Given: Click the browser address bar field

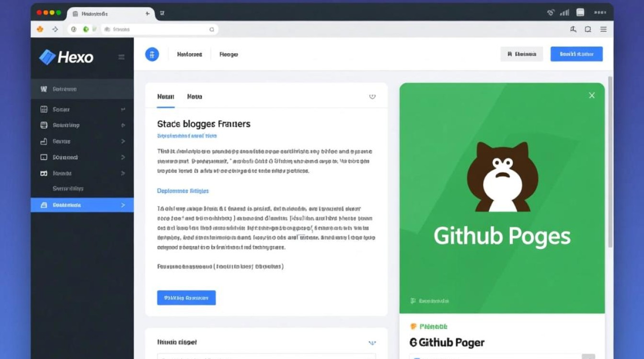Looking at the screenshot, I should coord(158,29).
